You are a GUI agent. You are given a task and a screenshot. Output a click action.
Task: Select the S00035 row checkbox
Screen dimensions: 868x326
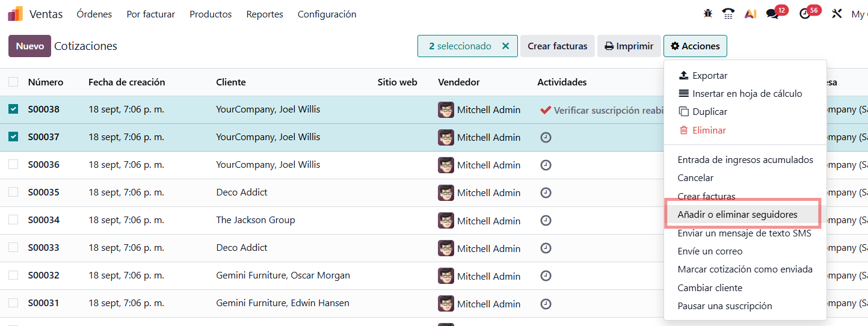click(13, 192)
